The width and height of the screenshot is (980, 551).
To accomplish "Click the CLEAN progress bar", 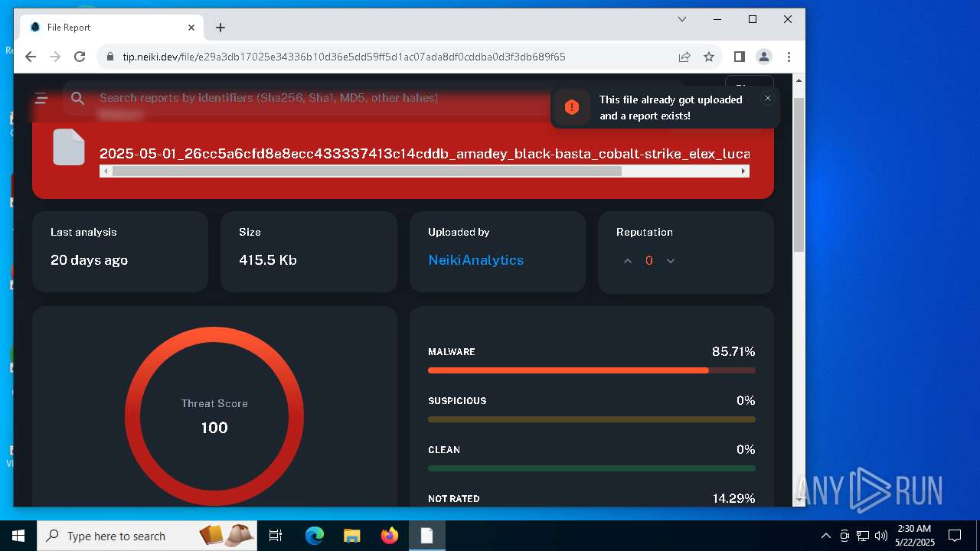I will pyautogui.click(x=592, y=468).
